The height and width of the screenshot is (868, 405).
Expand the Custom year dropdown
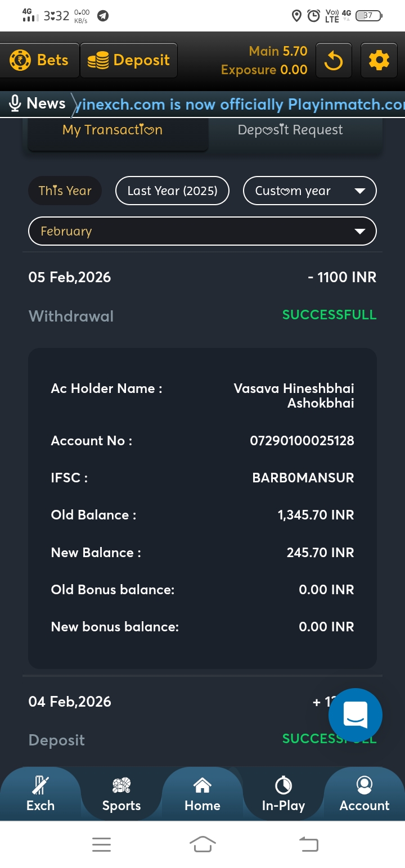(x=309, y=191)
